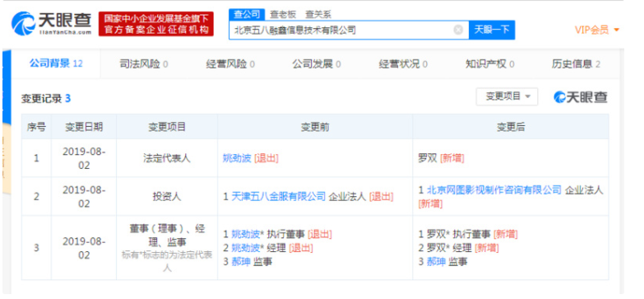Expand the VIP会员 dropdown
The width and height of the screenshot is (644, 299).
[597, 30]
